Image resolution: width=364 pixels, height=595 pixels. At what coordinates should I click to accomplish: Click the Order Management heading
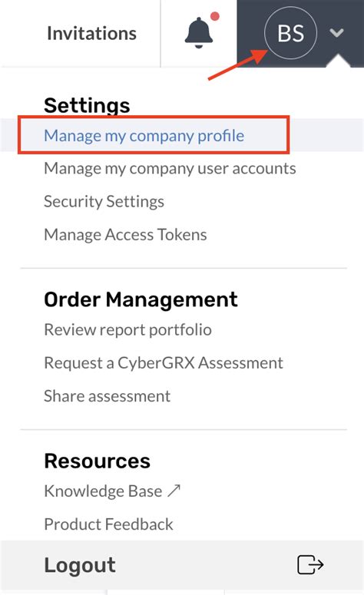click(x=141, y=299)
